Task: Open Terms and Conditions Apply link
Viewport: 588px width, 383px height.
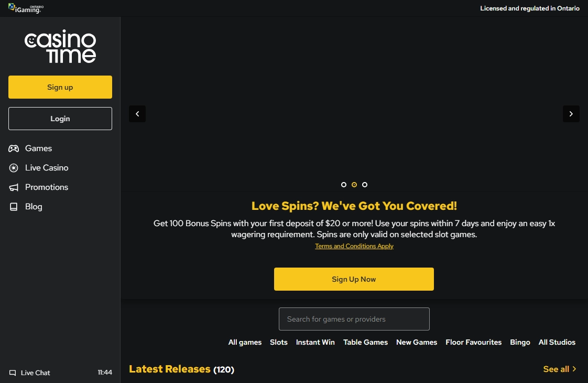Action: pos(354,246)
